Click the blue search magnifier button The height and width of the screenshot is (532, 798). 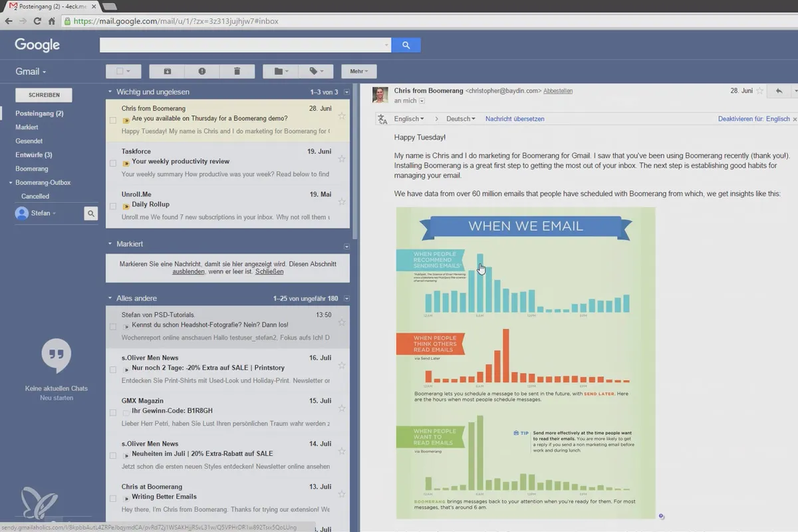point(406,45)
